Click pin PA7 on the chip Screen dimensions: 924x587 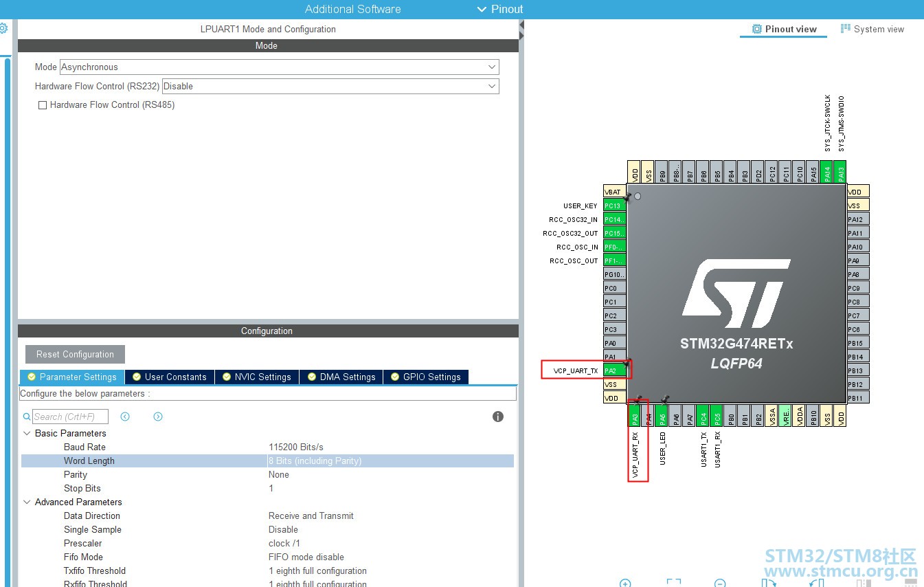(690, 415)
